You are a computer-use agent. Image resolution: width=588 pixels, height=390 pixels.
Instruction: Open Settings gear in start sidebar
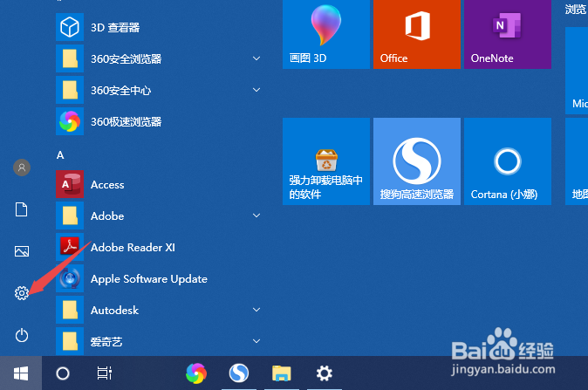(22, 293)
